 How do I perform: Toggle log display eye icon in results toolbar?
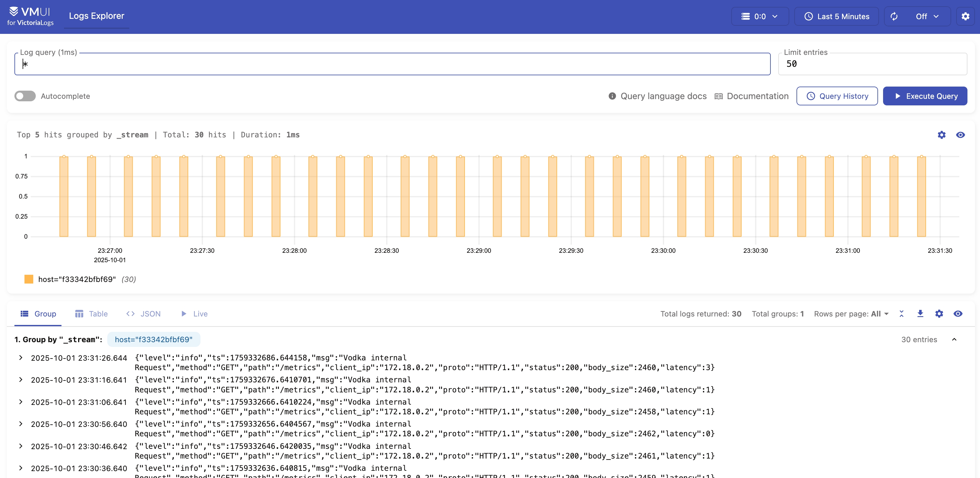click(958, 314)
